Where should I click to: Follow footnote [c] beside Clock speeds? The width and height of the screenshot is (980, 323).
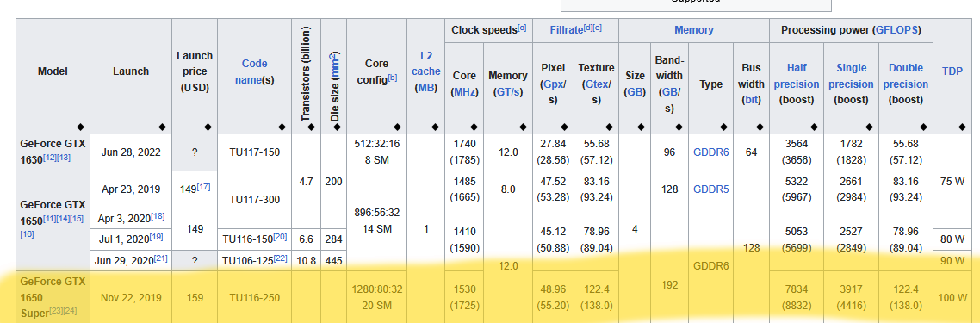click(522, 28)
